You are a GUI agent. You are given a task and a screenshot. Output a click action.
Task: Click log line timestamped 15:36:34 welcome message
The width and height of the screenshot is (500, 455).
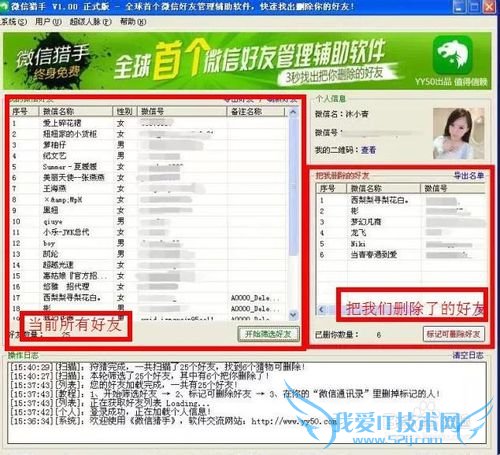point(174,421)
